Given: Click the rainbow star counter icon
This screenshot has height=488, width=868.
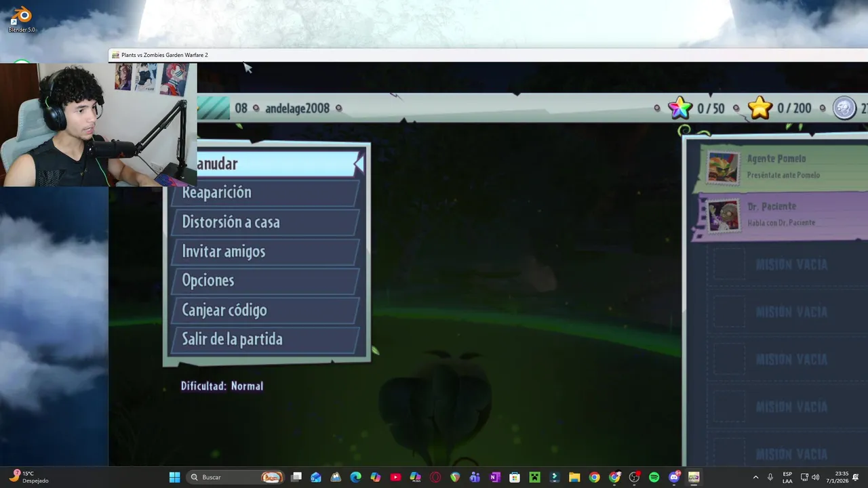Looking at the screenshot, I should pos(679,108).
